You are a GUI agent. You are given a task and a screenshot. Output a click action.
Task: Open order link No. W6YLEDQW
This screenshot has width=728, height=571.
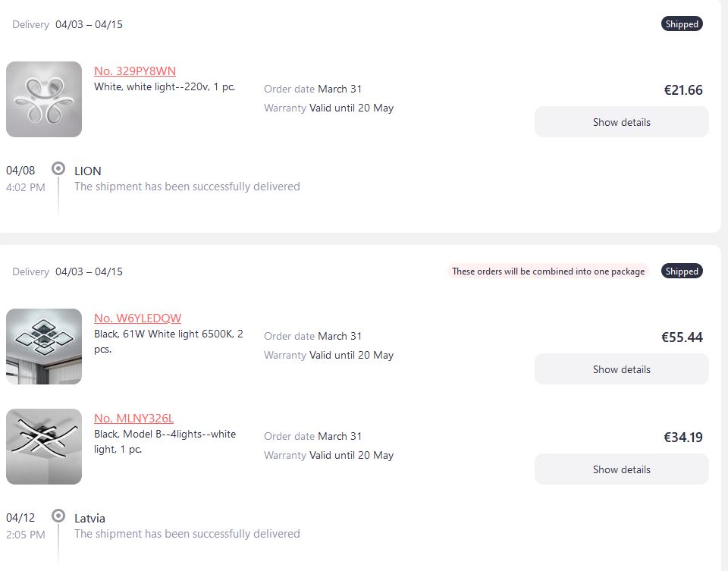tap(137, 318)
